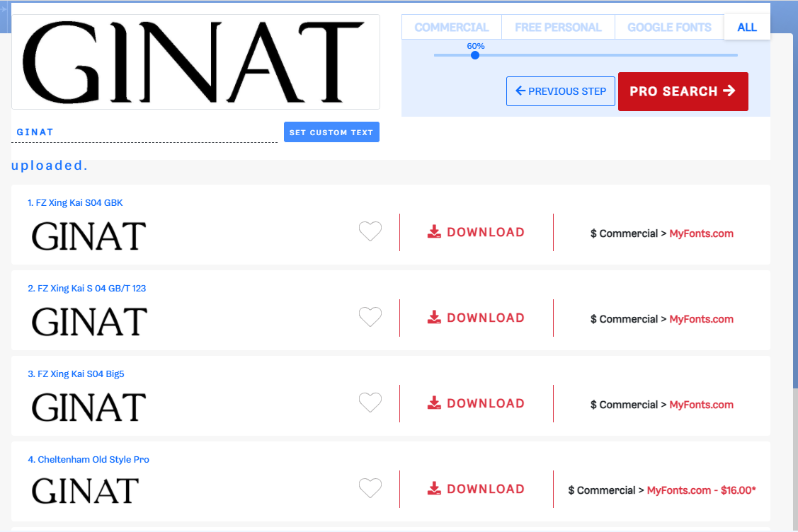
Task: Switch to the Commercial tab
Action: click(452, 28)
